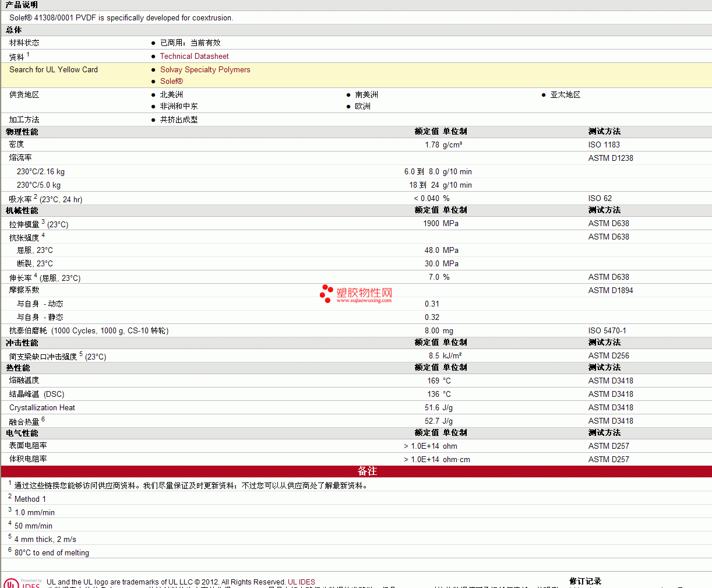Follow the UL IDES footer link
Screen dimensions: 712x588
point(301,582)
